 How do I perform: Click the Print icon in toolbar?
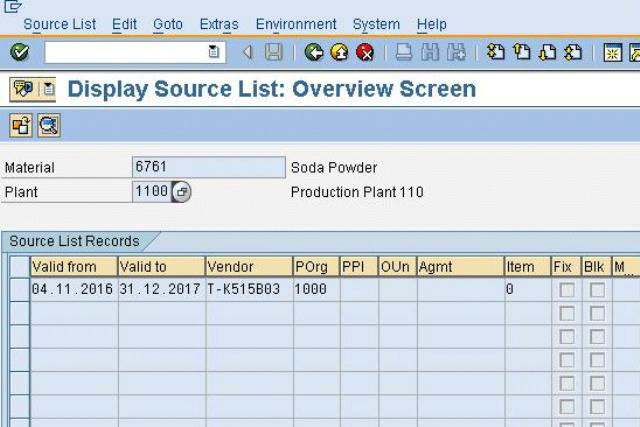[403, 52]
